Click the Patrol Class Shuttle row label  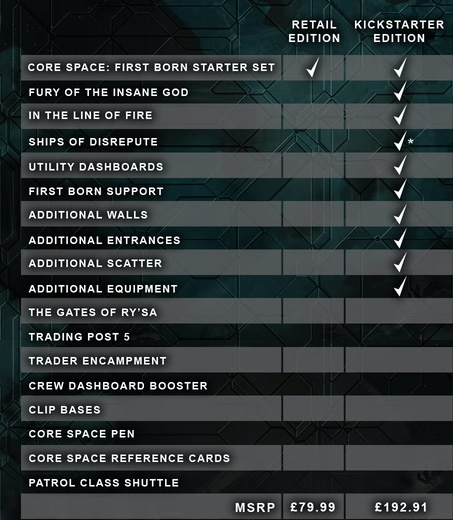(x=104, y=483)
